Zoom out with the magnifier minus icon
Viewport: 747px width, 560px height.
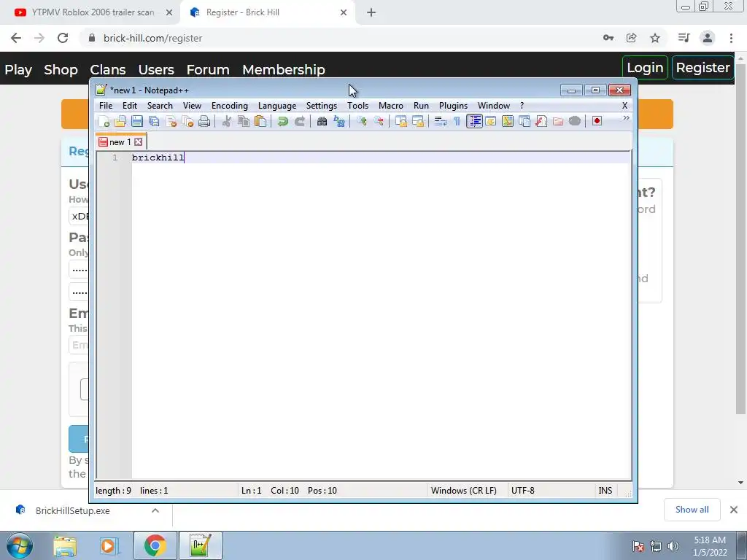coord(379,121)
